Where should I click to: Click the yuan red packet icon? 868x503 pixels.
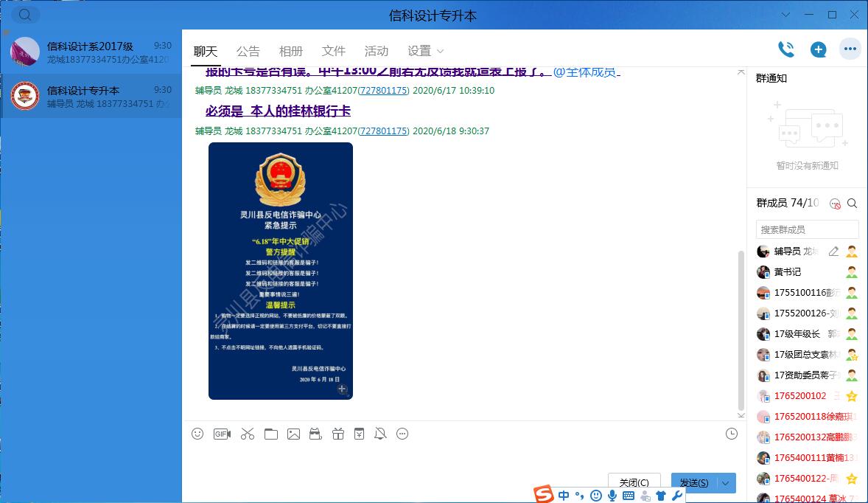click(360, 434)
